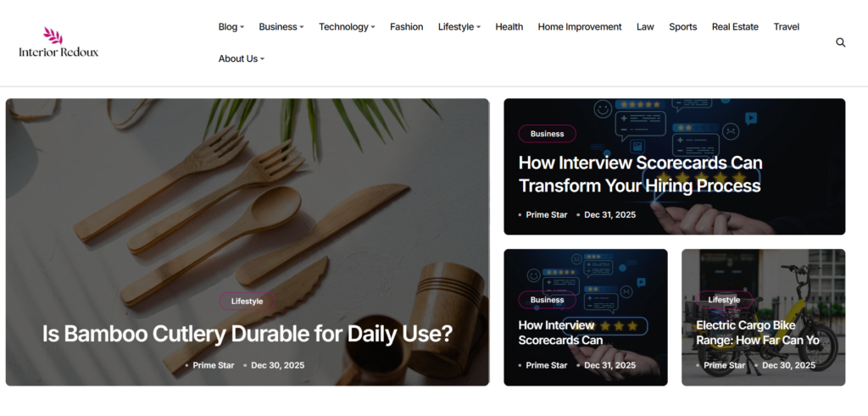Expand the Business dropdown menu

[281, 26]
